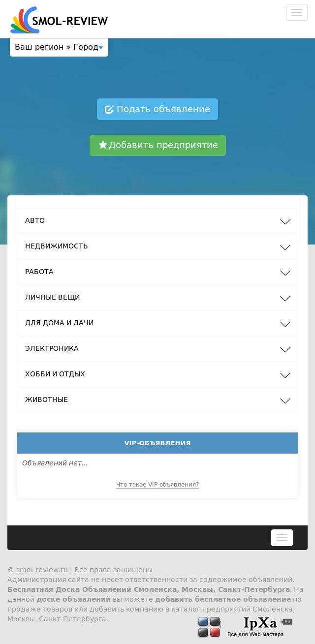Select the ДЛЯ ДОМА И ДАЧИ category

(157, 323)
